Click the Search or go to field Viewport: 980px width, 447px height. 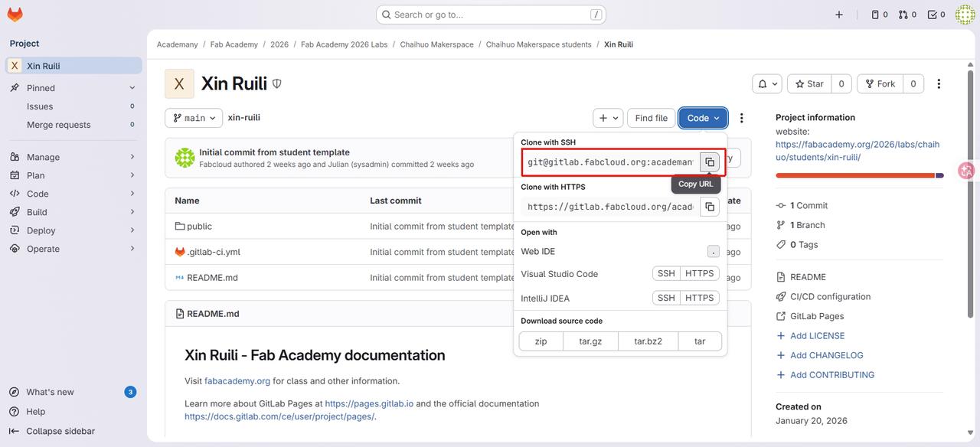491,15
